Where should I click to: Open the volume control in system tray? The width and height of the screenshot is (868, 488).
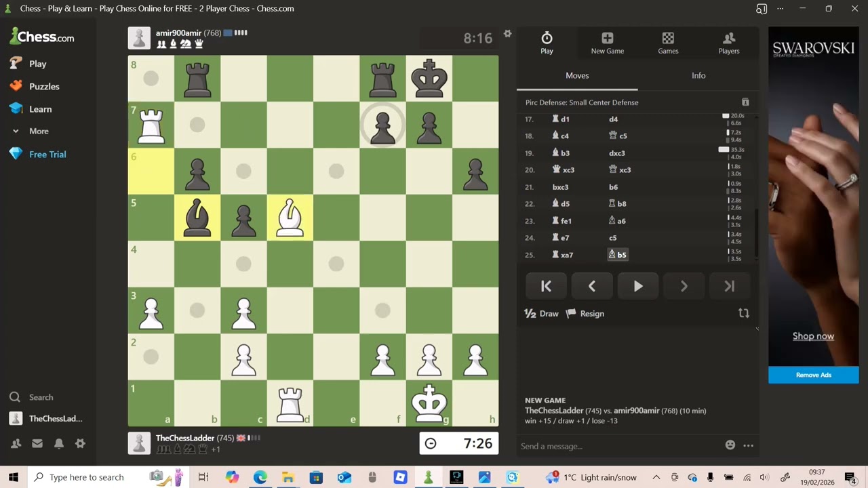click(764, 477)
